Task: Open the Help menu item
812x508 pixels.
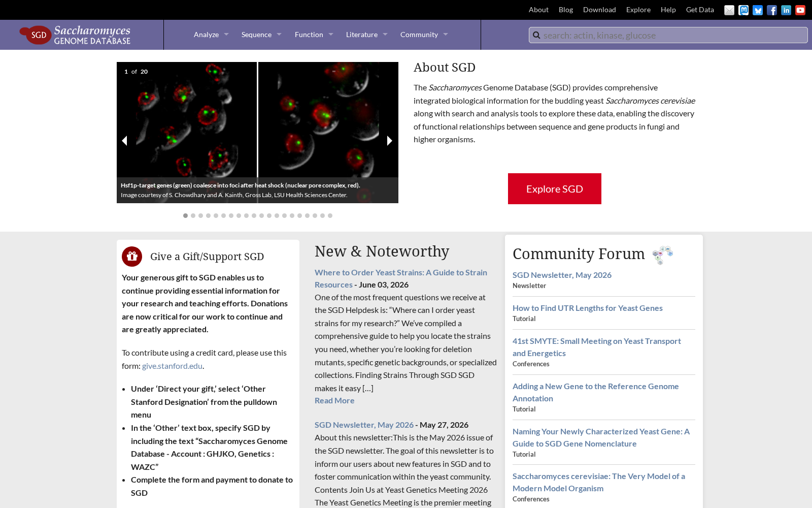Action: pyautogui.click(x=668, y=10)
